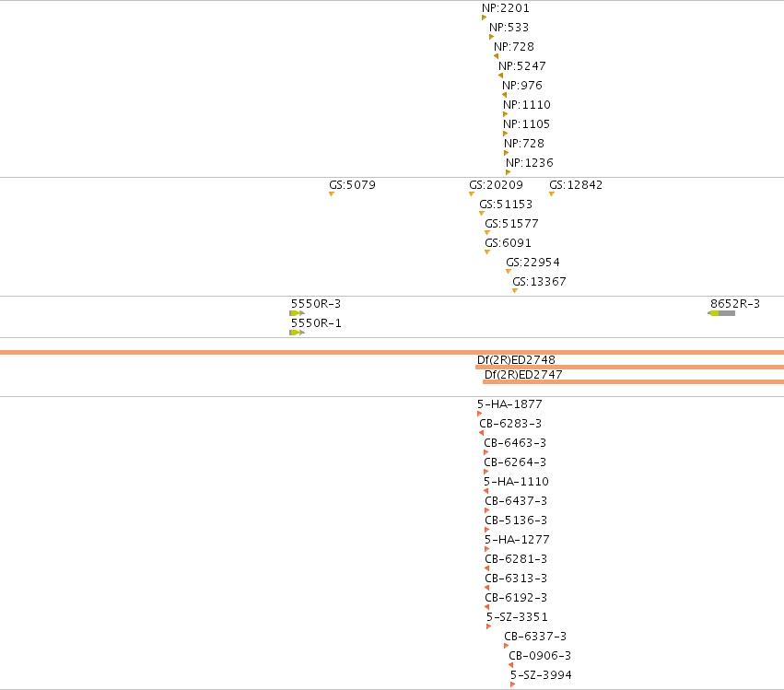Click the triangle marker under GS:13367

click(x=515, y=291)
